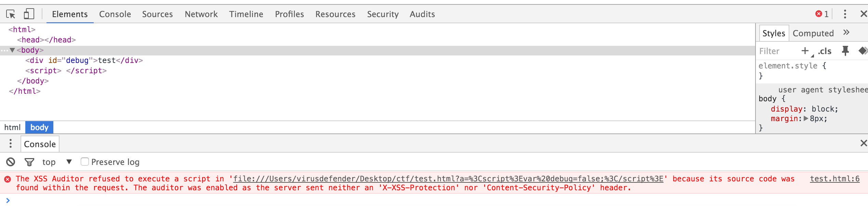The width and height of the screenshot is (868, 206).
Task: Toggle the .cls element classes button
Action: (825, 51)
